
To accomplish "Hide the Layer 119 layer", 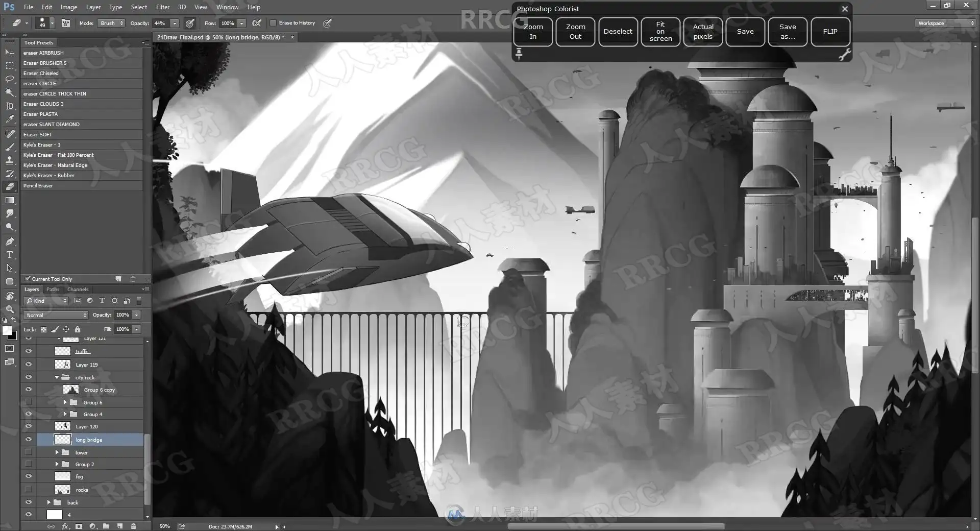I will pyautogui.click(x=29, y=365).
